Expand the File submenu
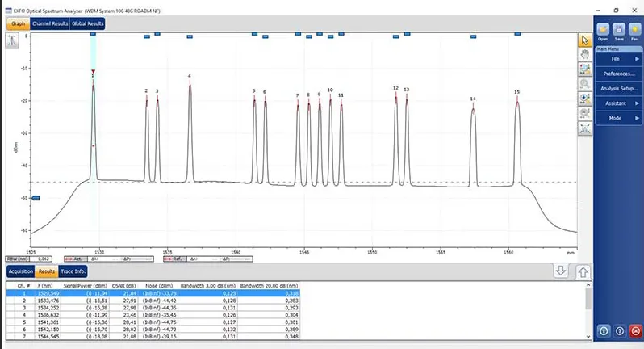This screenshot has height=349, width=644. 618,59
